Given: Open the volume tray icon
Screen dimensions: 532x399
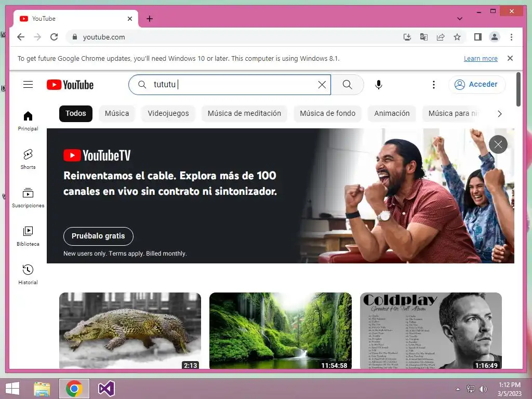Looking at the screenshot, I should tap(483, 389).
